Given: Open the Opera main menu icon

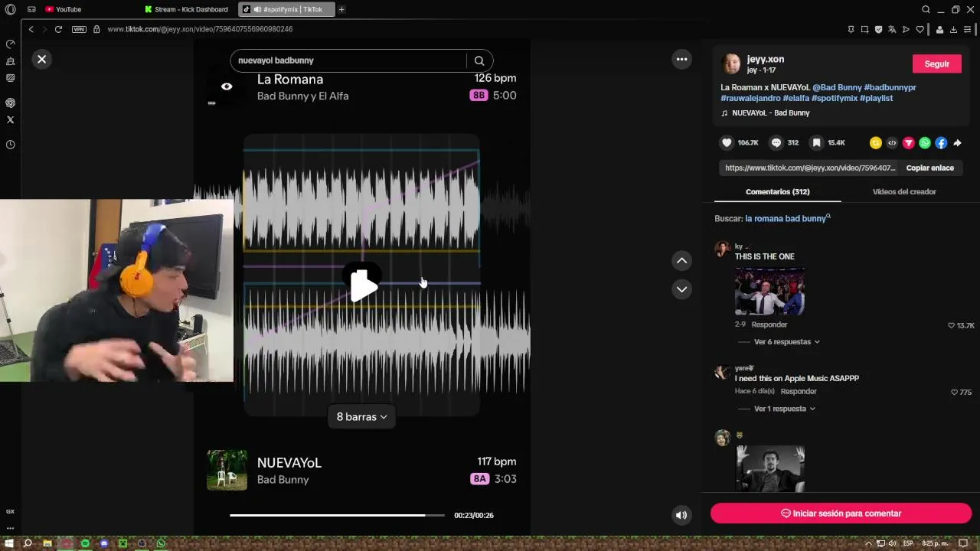Looking at the screenshot, I should click(10, 9).
